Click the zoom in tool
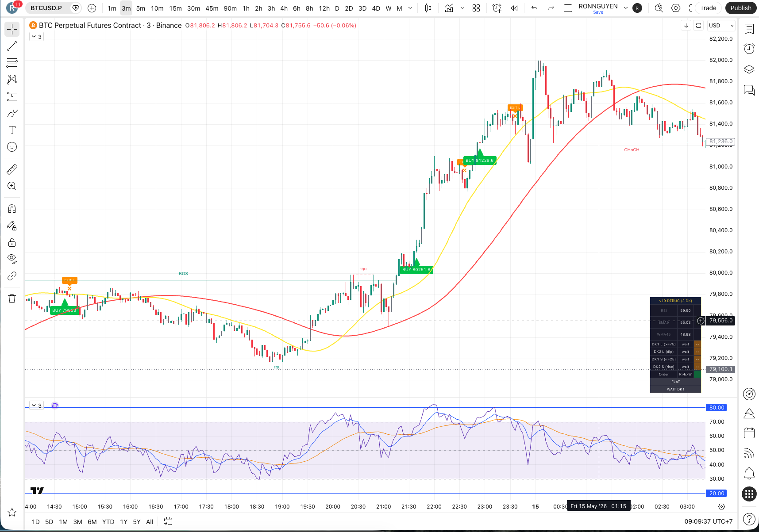The height and width of the screenshot is (532, 759). [x=12, y=186]
